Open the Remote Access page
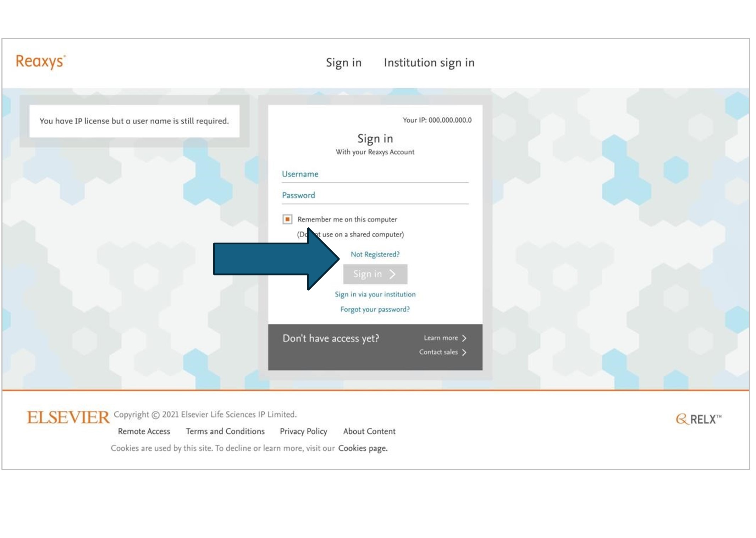Viewport: 756px width, 538px height. (x=144, y=431)
